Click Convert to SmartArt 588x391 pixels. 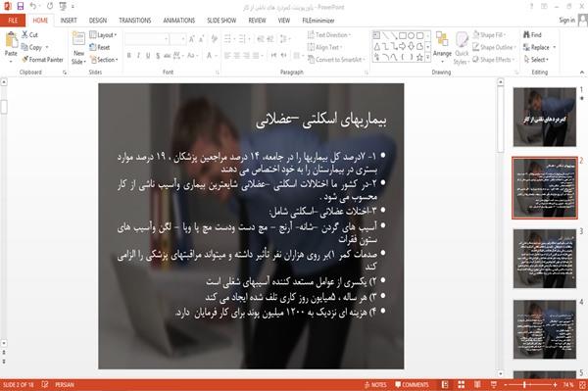(x=336, y=59)
